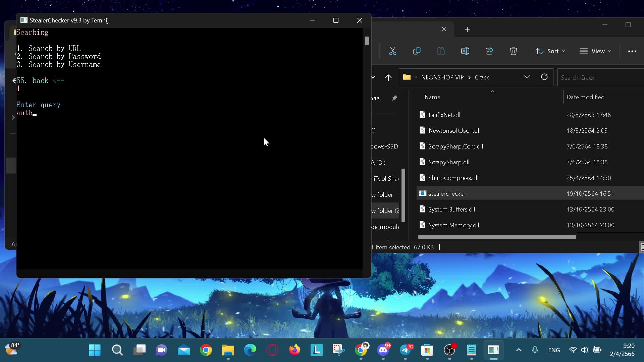This screenshot has width=644, height=362.
Task: Open the Sort dropdown
Action: (x=550, y=51)
